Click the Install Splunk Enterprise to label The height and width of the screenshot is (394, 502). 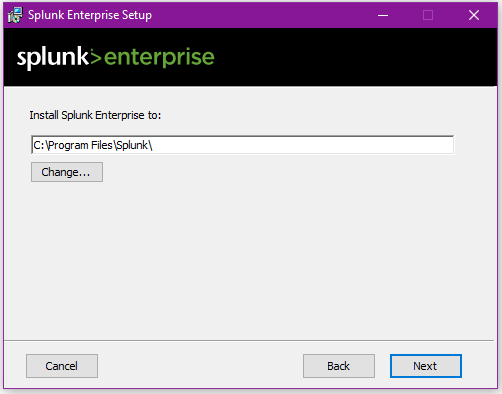click(95, 115)
